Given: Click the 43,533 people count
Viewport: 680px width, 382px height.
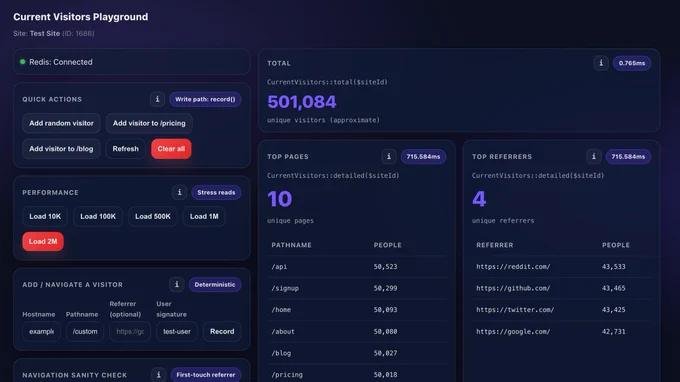Looking at the screenshot, I should 614,267.
